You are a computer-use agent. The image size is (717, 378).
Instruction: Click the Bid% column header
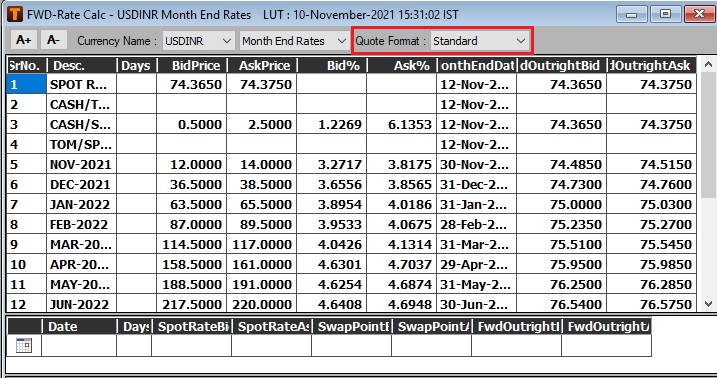tap(332, 65)
